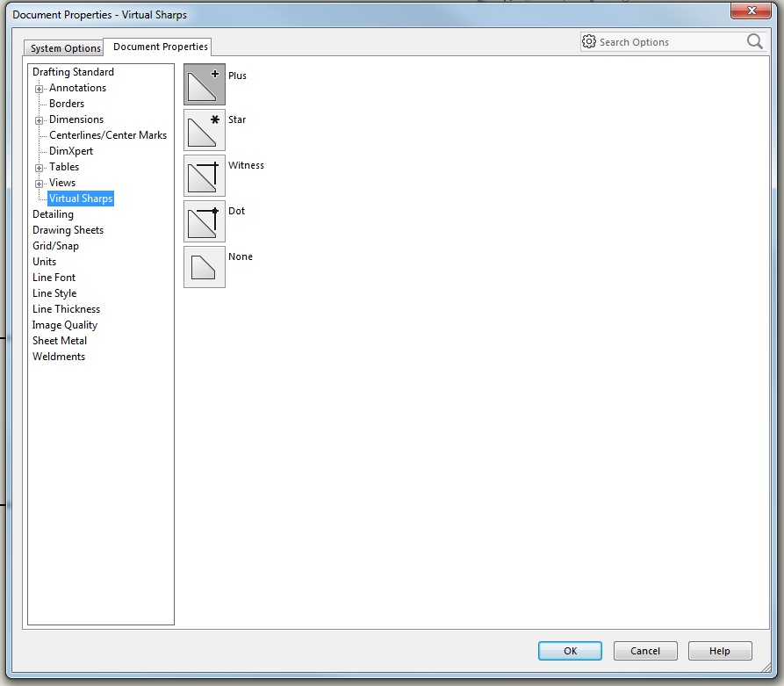Click the None style label text
The height and width of the screenshot is (686, 784).
pos(241,256)
